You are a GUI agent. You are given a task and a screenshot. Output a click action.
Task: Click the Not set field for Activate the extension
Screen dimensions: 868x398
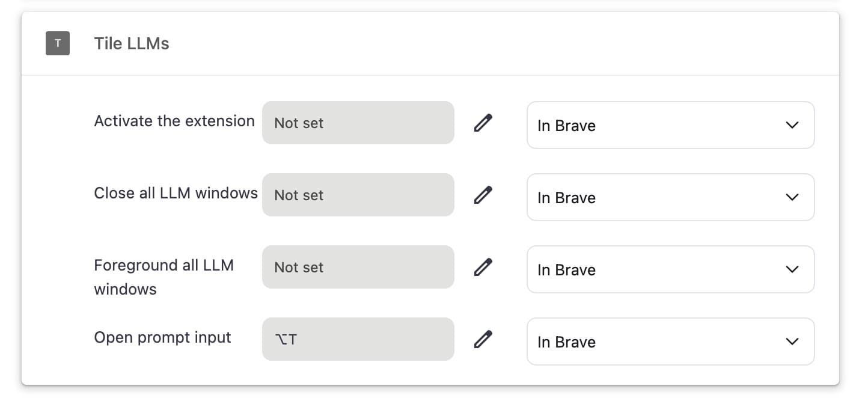tap(358, 123)
